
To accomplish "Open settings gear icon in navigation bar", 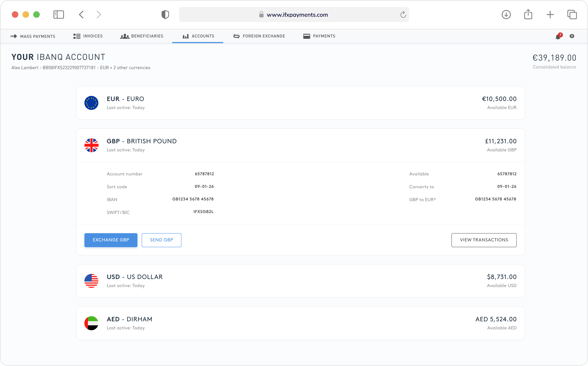I will tap(572, 36).
